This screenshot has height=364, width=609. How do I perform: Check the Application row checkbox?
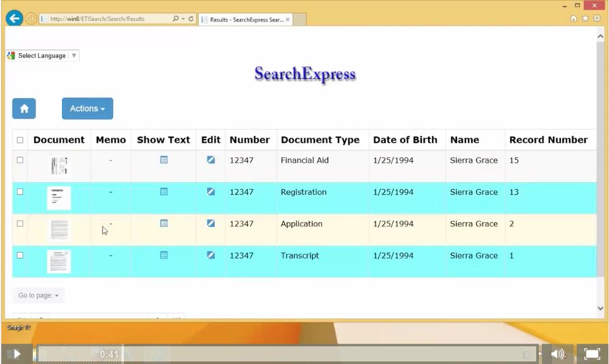click(x=20, y=224)
